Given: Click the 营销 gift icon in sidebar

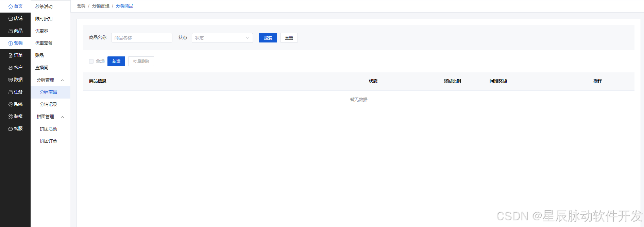Looking at the screenshot, I should (x=11, y=43).
